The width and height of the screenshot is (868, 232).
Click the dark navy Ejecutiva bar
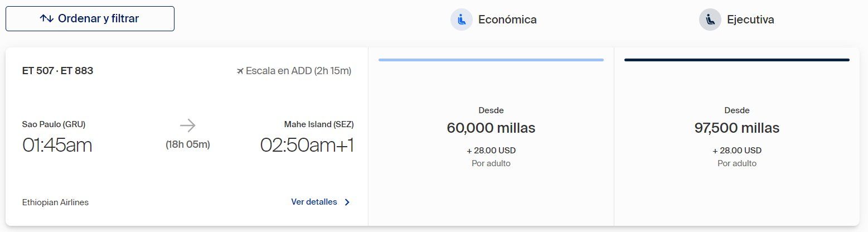click(x=737, y=60)
